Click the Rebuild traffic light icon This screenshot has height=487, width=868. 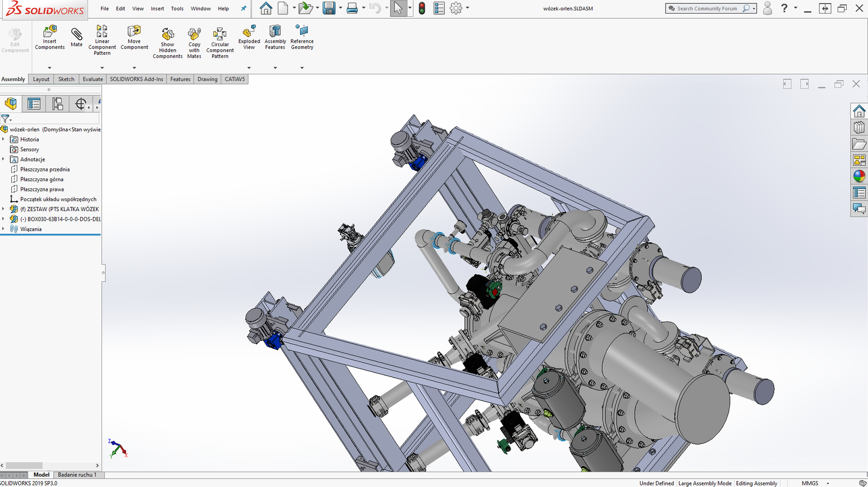(422, 8)
